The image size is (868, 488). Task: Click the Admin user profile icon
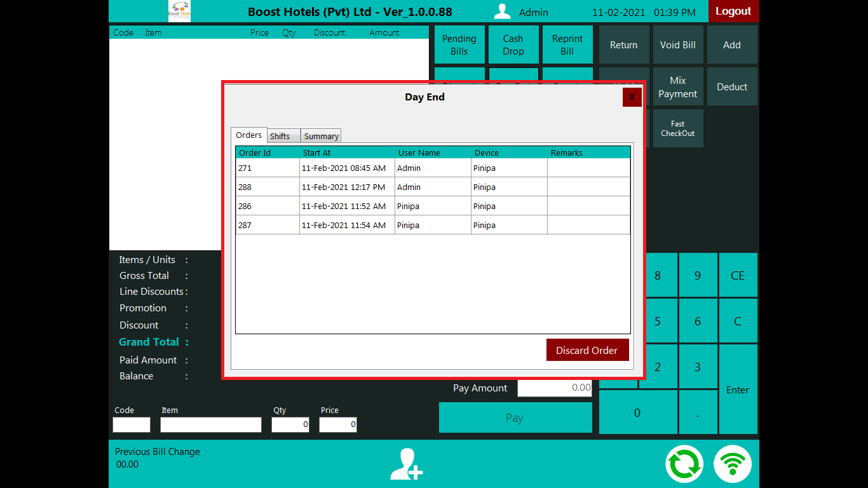pyautogui.click(x=503, y=12)
